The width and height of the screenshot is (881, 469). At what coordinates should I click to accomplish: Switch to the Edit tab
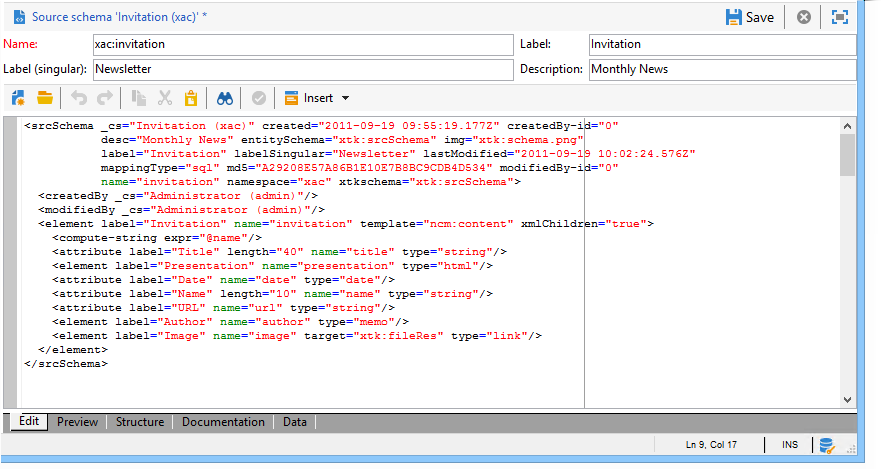pos(29,422)
